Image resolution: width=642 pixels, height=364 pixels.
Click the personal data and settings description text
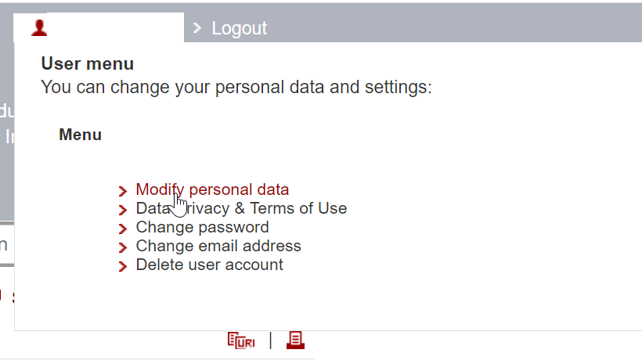(x=236, y=86)
